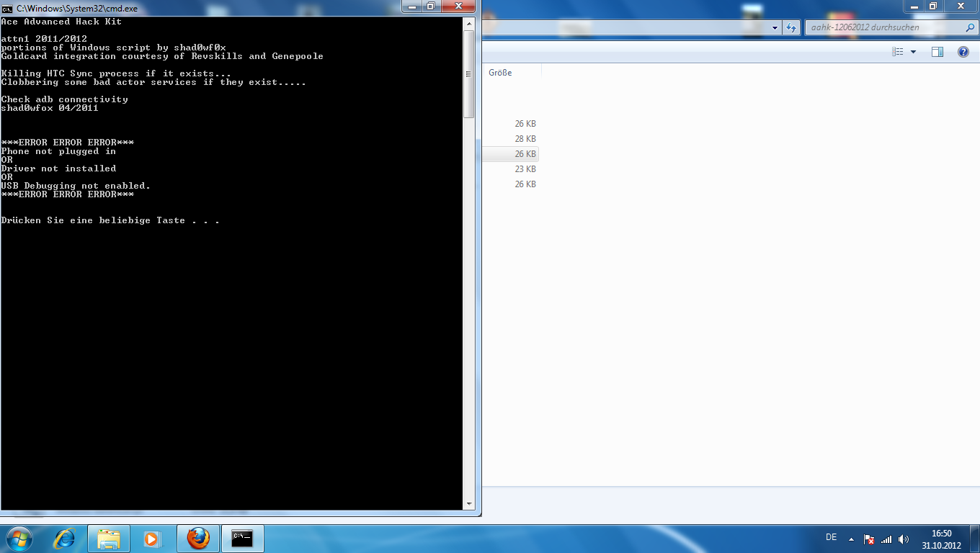Launch Firefox from the taskbar
This screenshot has height=553, width=980.
coord(198,539)
